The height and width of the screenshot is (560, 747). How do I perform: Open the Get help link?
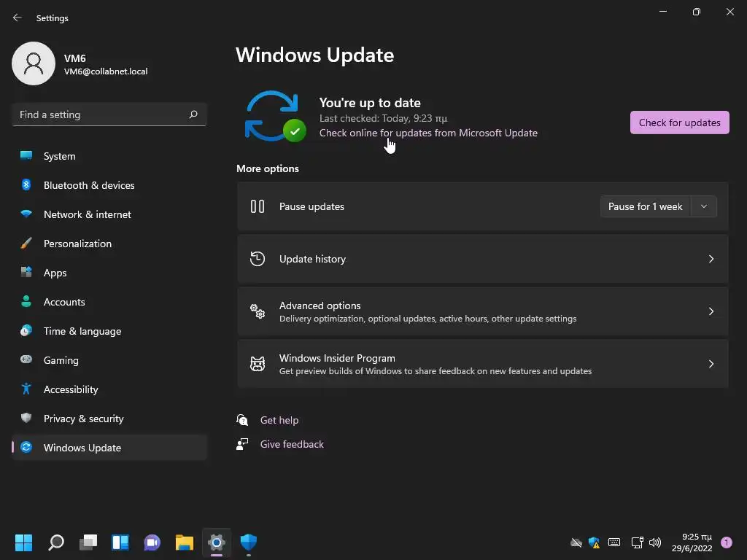click(x=279, y=420)
